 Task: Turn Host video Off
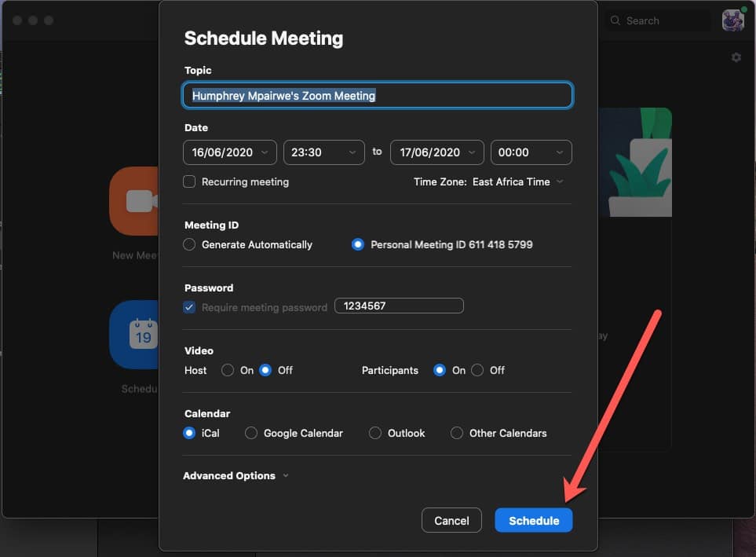click(265, 370)
